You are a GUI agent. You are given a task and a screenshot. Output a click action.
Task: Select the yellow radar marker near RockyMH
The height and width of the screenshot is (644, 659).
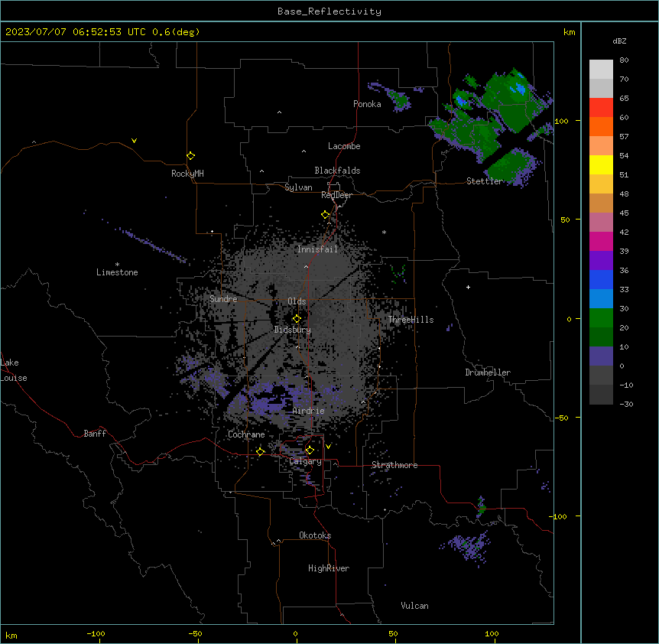pos(191,156)
